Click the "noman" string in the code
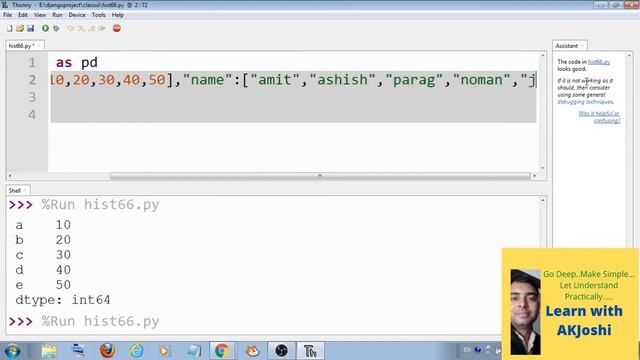The image size is (640, 360). (482, 80)
